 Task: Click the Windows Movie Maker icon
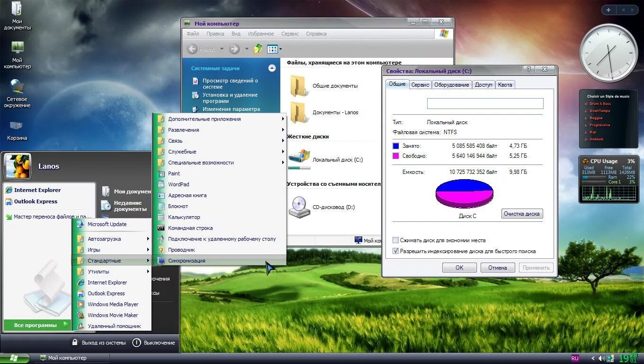(x=80, y=315)
